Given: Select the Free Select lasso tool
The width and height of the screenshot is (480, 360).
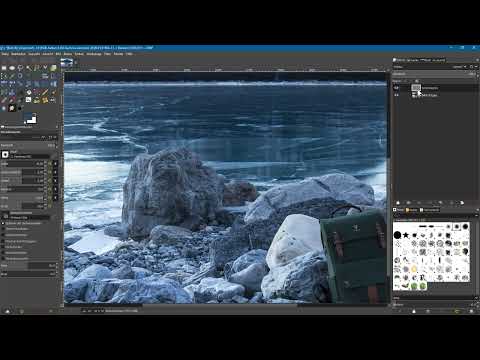Looking at the screenshot, I should point(20,68).
